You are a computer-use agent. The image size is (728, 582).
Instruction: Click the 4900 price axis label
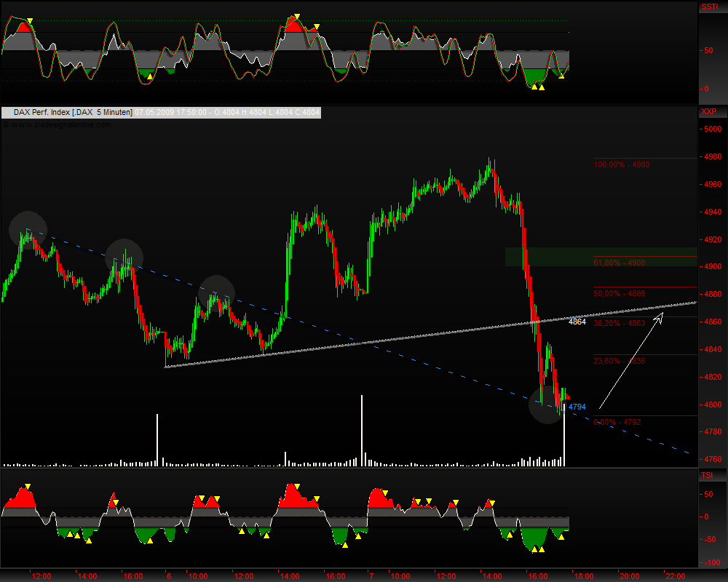coord(713,266)
